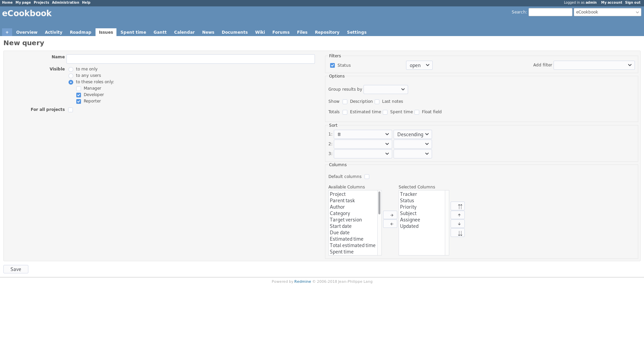
Task: Switch to the Gantt tab
Action: tap(160, 32)
